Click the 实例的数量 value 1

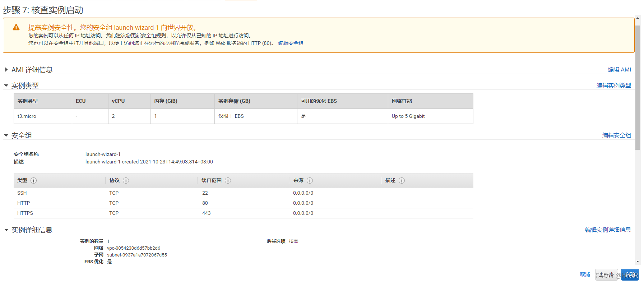point(108,241)
